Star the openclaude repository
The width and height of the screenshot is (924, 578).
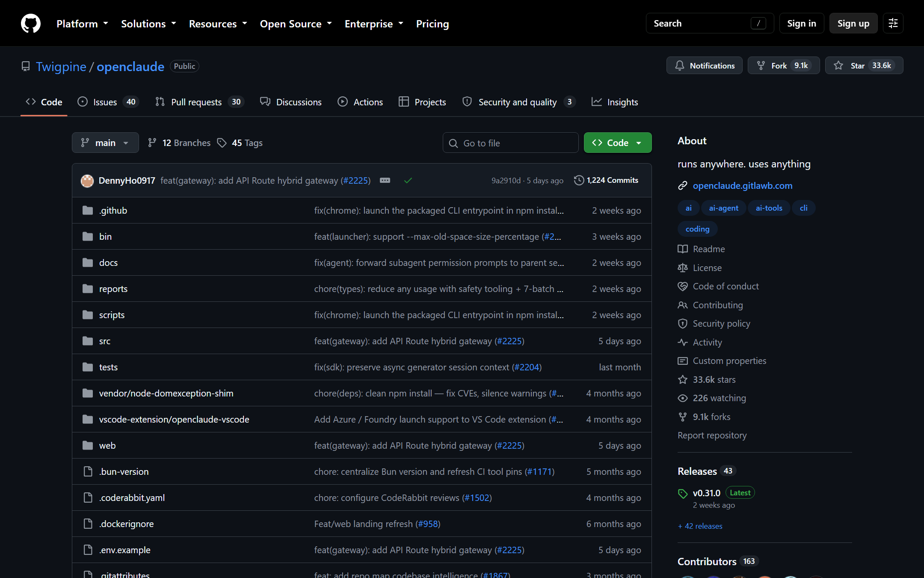864,66
